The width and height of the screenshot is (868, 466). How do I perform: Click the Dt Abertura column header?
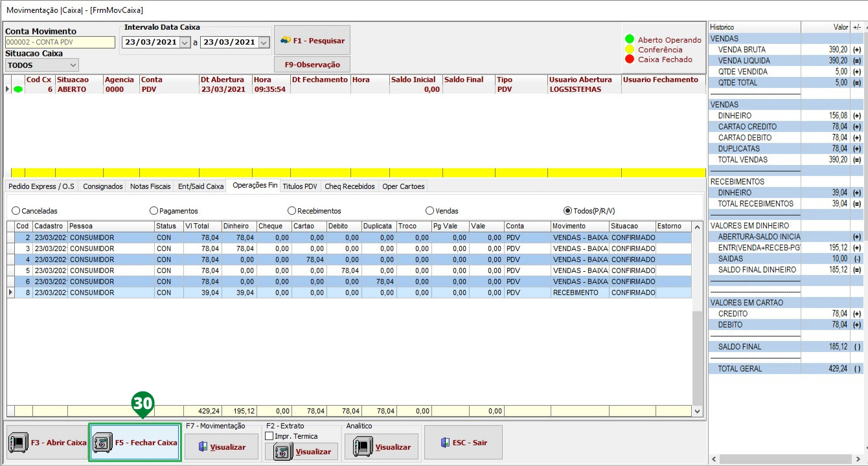[225, 80]
